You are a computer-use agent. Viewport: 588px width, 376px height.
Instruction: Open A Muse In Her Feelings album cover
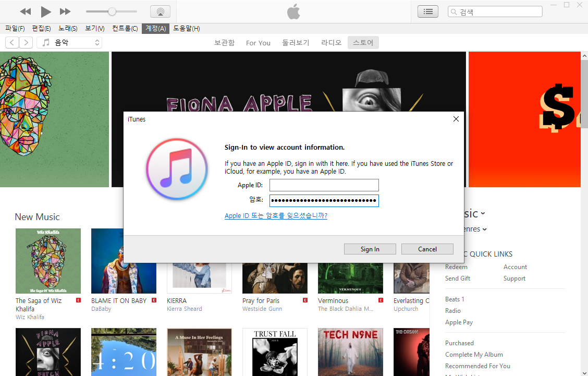[x=199, y=352]
